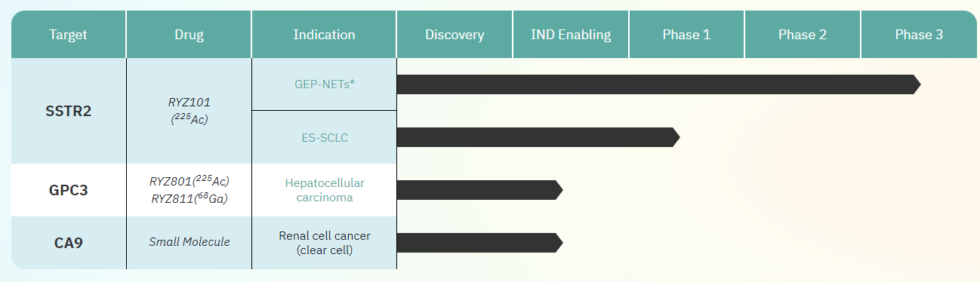Click the Drug column header

pos(189,35)
